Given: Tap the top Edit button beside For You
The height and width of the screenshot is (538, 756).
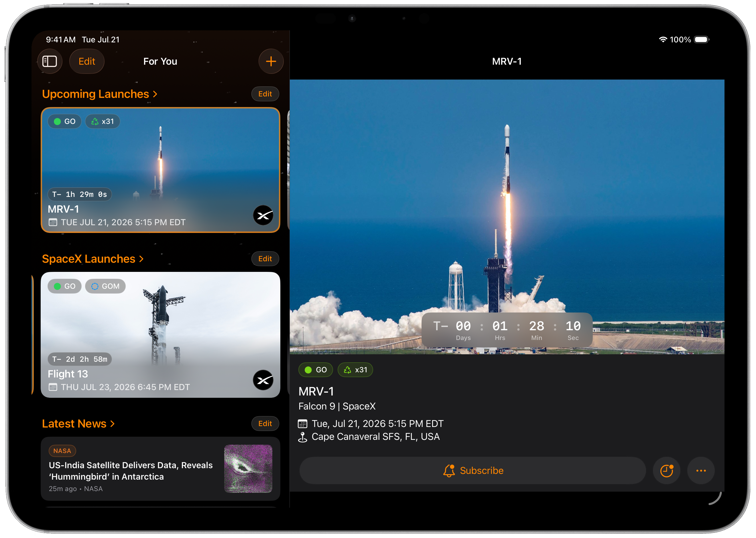Looking at the screenshot, I should click(87, 61).
